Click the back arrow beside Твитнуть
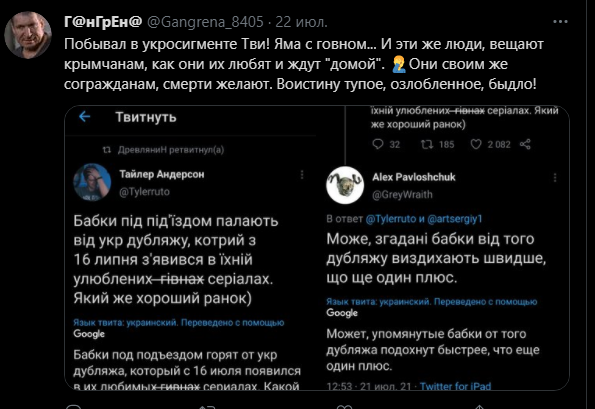 click(85, 117)
